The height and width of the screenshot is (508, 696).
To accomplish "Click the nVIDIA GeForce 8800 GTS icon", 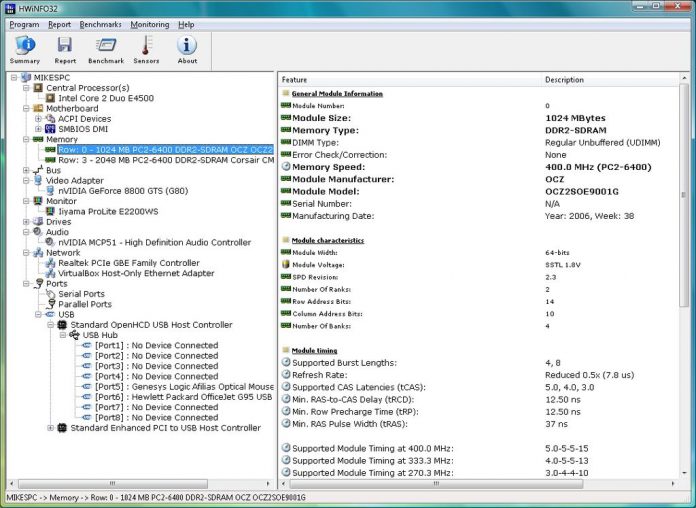I will click(51, 191).
